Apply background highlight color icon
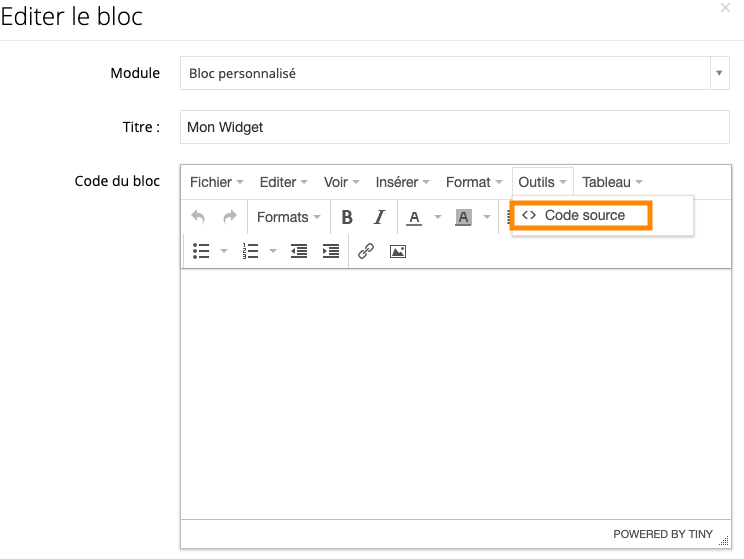 click(463, 217)
